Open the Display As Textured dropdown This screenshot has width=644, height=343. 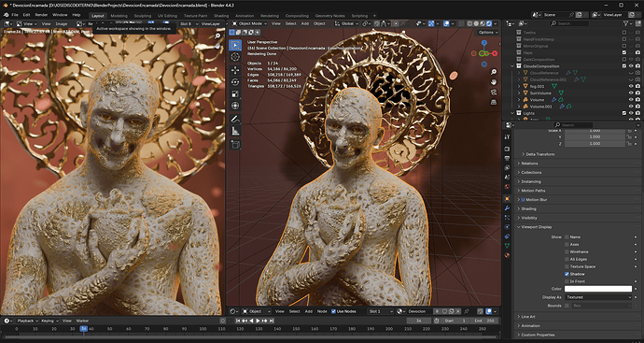(x=598, y=297)
